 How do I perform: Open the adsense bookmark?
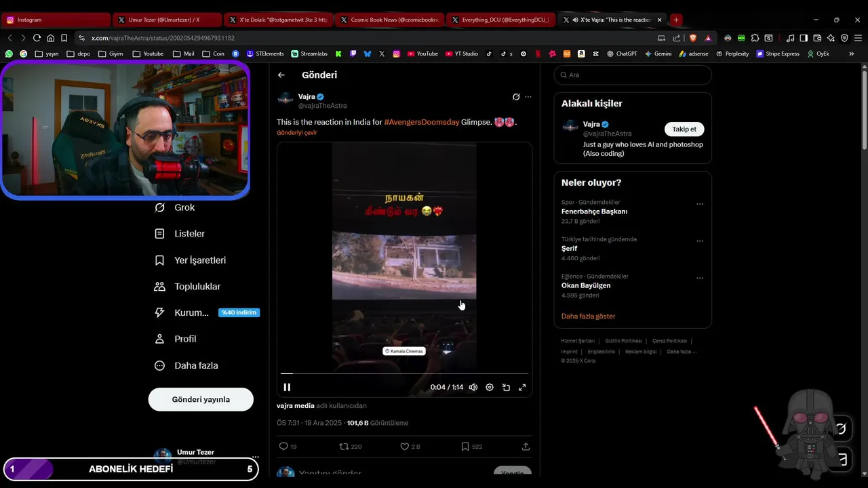(694, 54)
